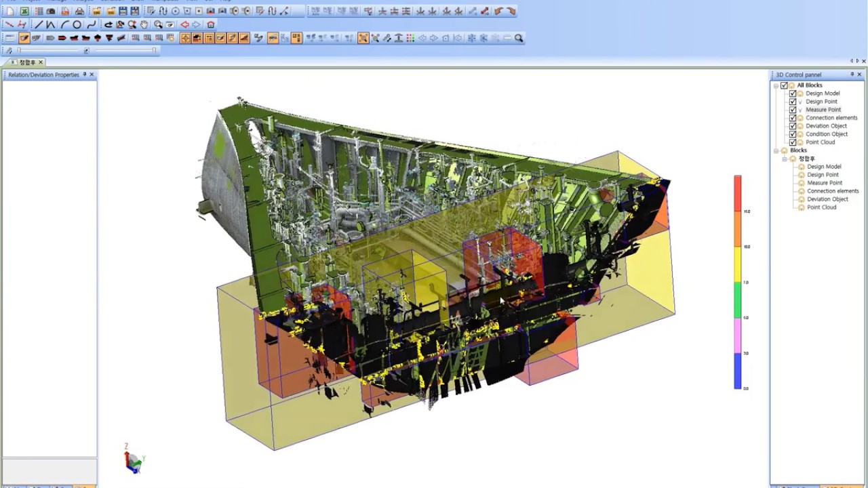Click the black magnifier search icon
The image size is (868, 488).
pos(519,39)
